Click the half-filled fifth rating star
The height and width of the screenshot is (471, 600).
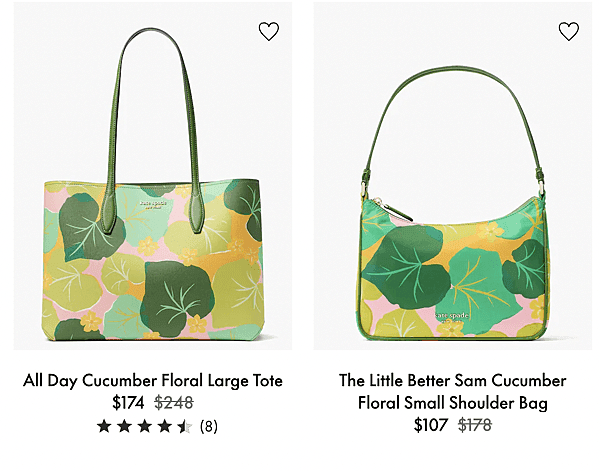click(185, 426)
